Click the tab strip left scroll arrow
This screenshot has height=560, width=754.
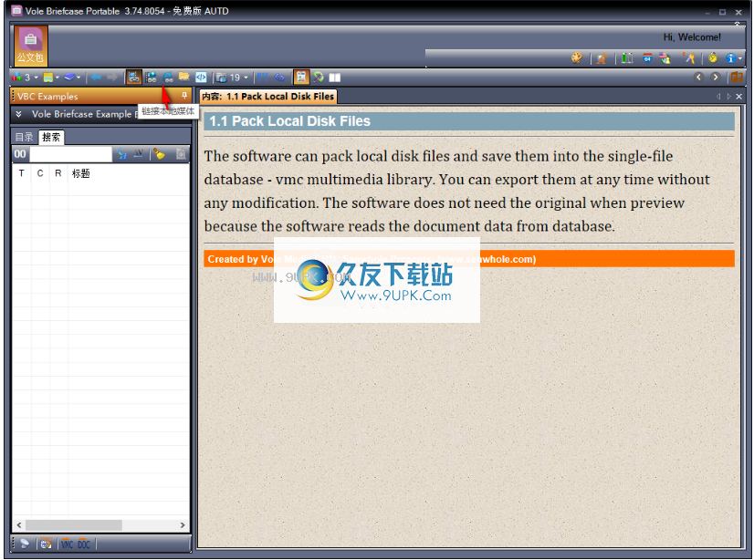[718, 96]
